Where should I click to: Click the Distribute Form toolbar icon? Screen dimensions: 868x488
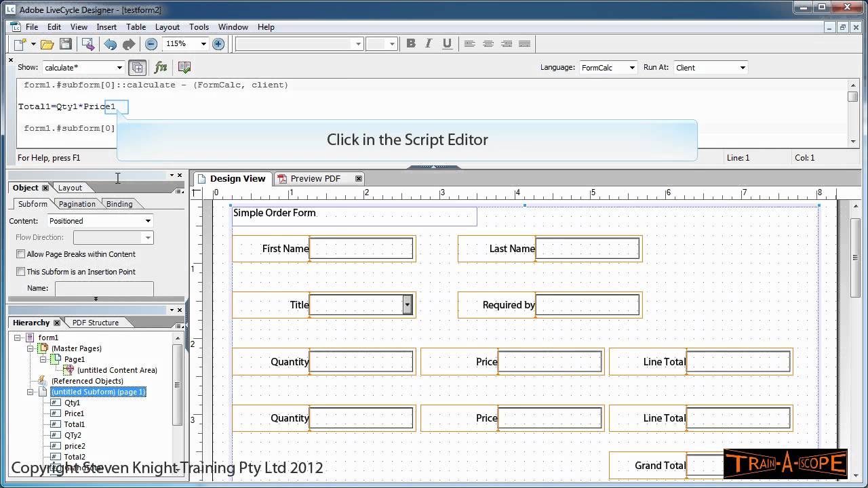tap(88, 44)
